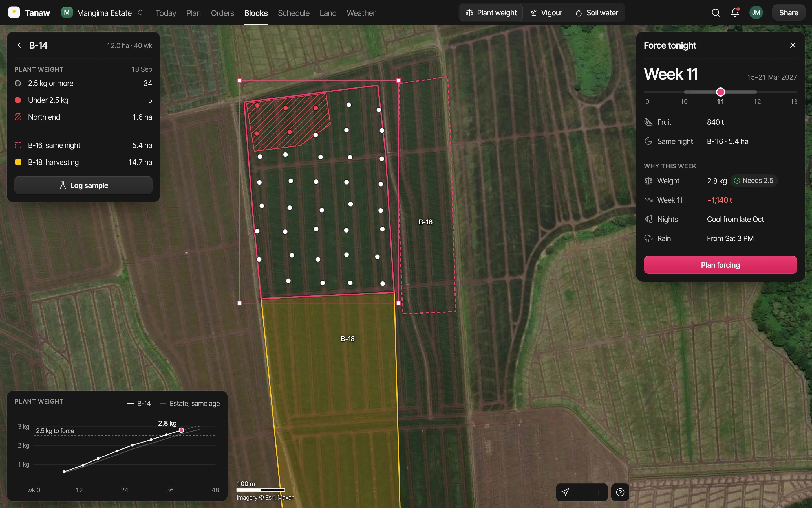Click the Log sample button
The width and height of the screenshot is (812, 508).
click(x=83, y=185)
